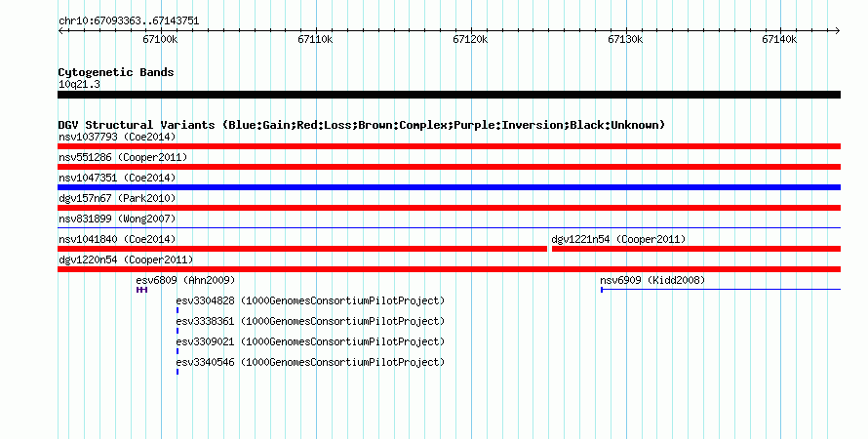This screenshot has width=868, height=439.
Task: Click the nsv831899 (Wong2007) label
Action: coord(117,219)
